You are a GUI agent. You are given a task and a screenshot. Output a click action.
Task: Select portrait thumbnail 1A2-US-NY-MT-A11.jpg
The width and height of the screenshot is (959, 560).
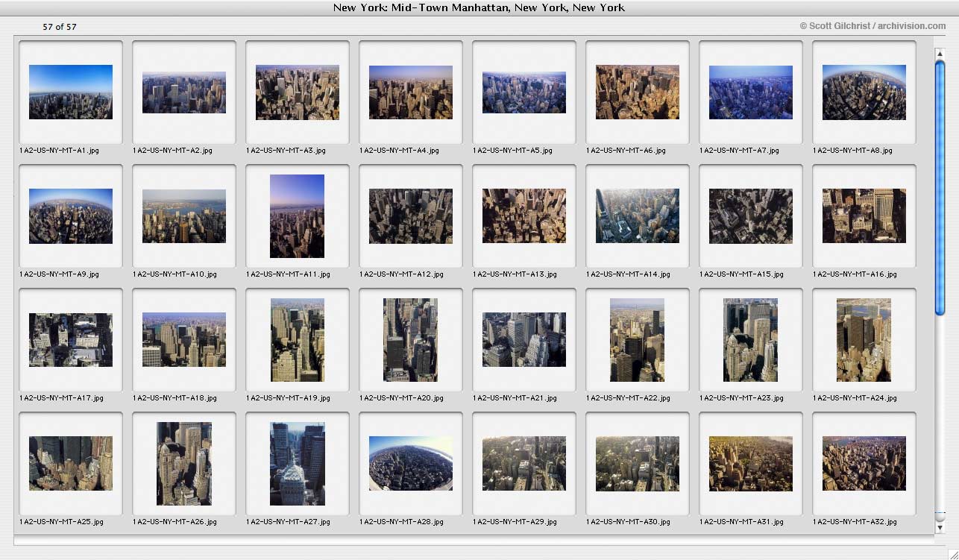(x=298, y=216)
